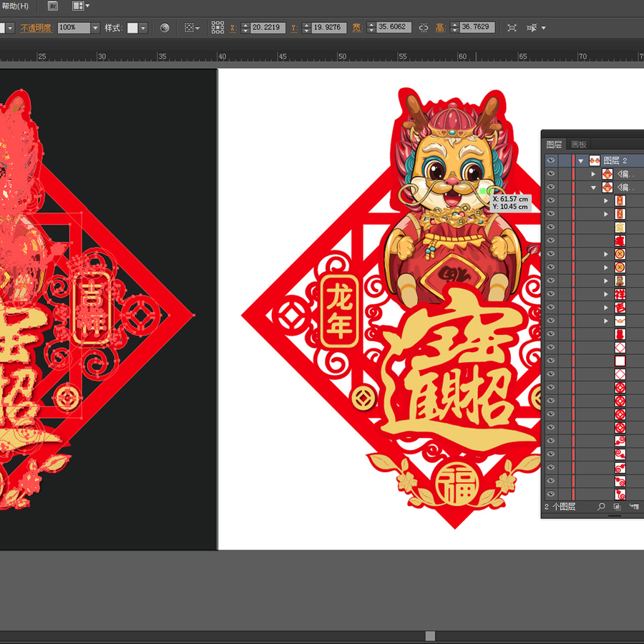644x644 pixels.
Task: Toggle visibility of the dragon figure sublayer
Action: (551, 280)
